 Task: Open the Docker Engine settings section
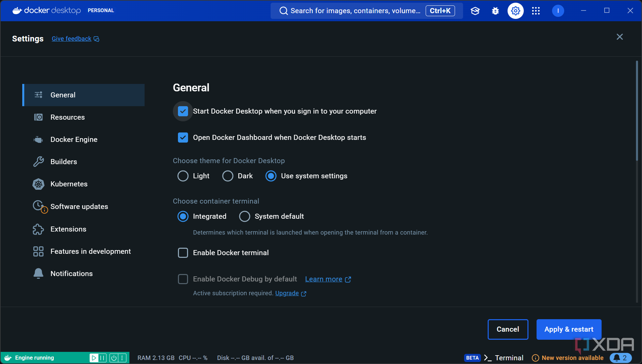pos(84,140)
